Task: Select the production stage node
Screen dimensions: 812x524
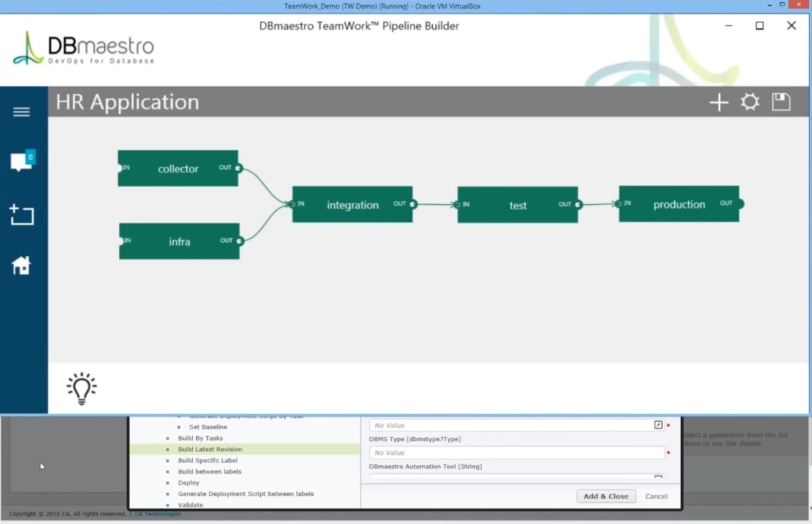Action: pos(679,204)
